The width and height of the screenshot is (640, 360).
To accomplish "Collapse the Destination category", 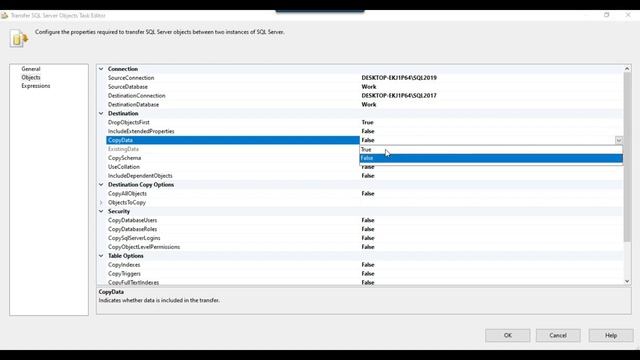I will pos(101,113).
